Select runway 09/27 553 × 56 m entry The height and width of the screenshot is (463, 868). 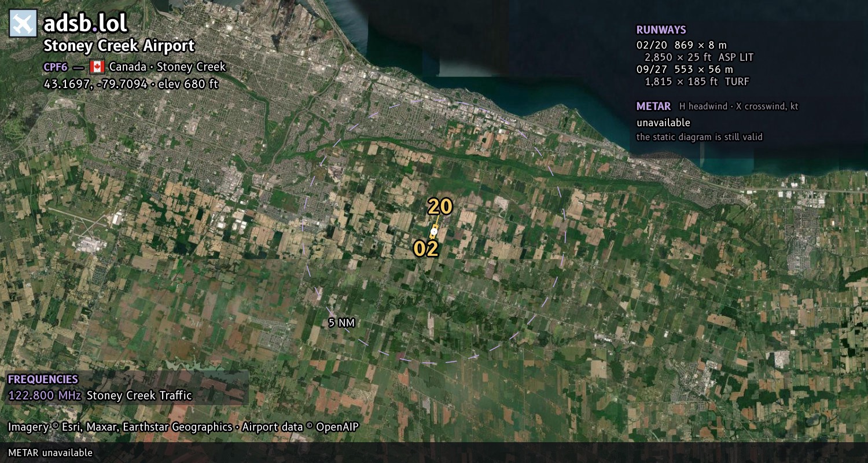coord(685,69)
